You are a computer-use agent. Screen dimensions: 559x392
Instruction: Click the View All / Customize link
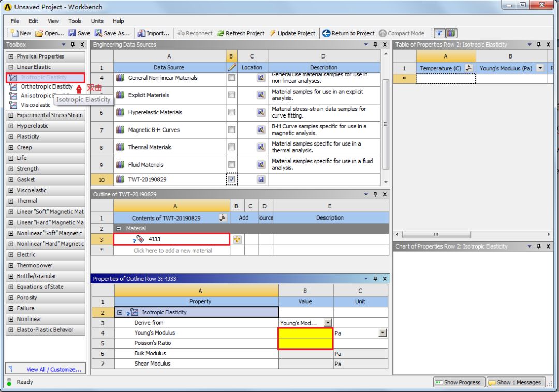pyautogui.click(x=54, y=370)
